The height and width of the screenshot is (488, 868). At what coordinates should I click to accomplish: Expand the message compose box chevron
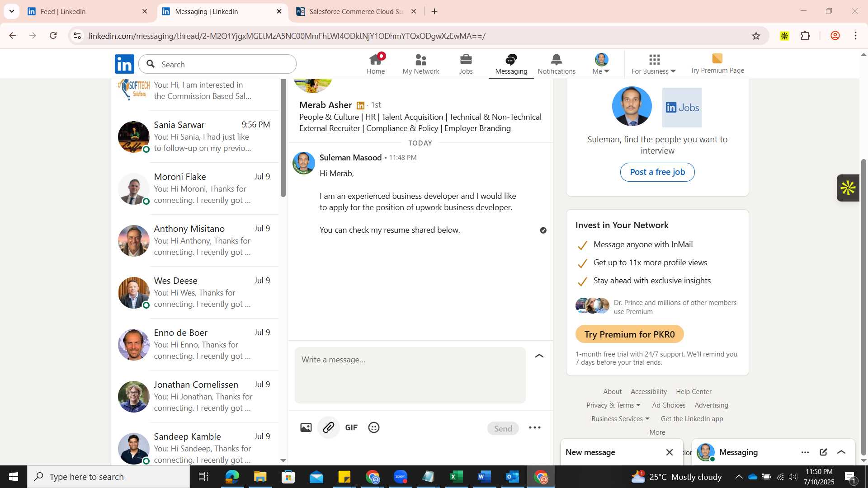539,356
